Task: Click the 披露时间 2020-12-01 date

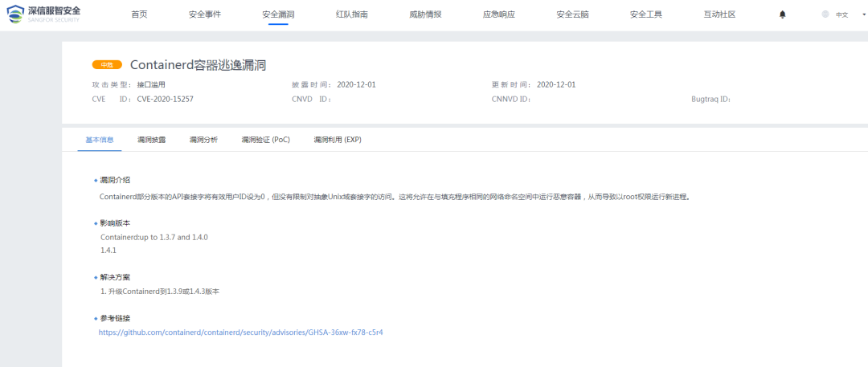Action: coord(356,84)
